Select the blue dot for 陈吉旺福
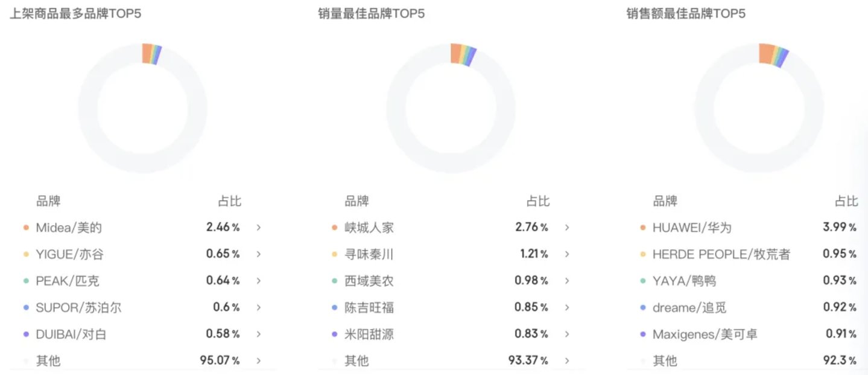 pyautogui.click(x=334, y=307)
